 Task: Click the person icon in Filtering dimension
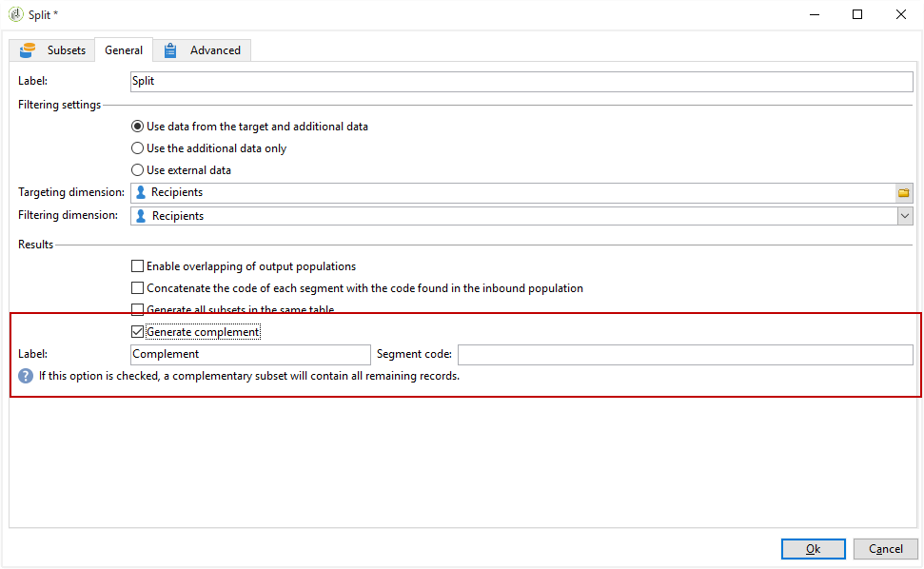[x=141, y=216]
